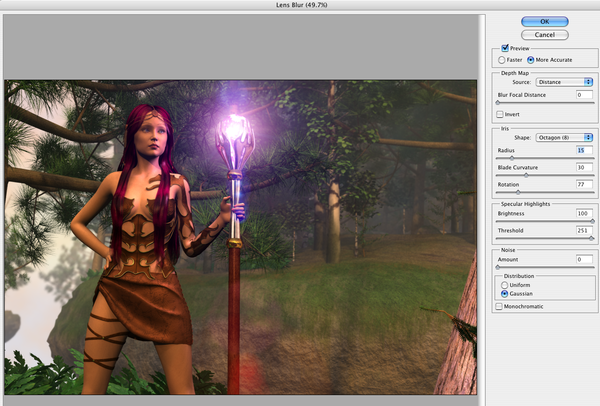Click the Blur Focal Distance slider

(x=545, y=103)
